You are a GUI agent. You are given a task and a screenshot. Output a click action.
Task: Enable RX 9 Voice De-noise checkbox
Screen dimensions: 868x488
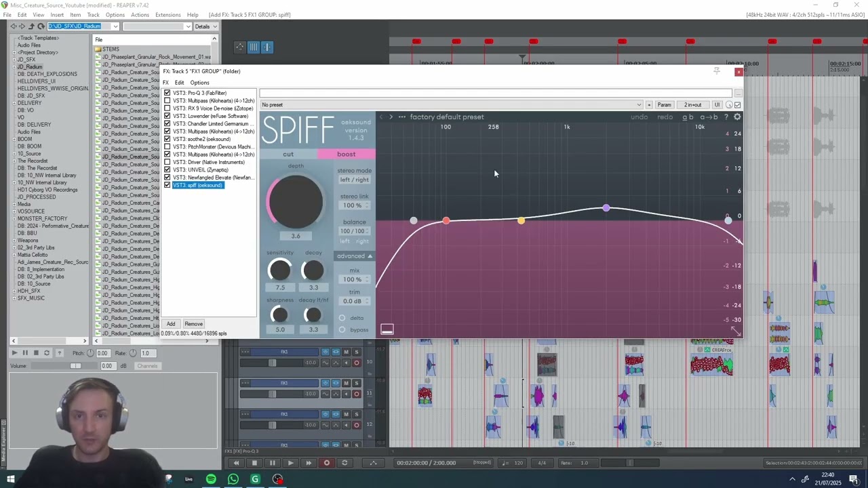(167, 108)
